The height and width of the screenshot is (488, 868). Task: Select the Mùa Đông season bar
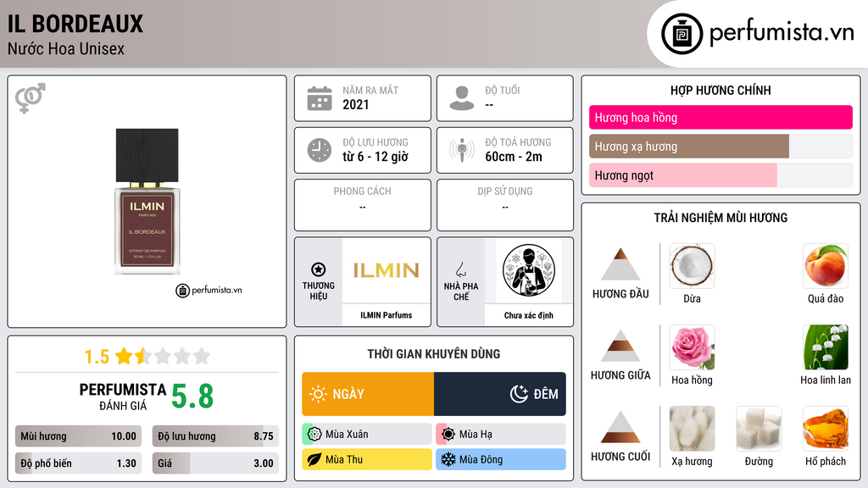(501, 460)
